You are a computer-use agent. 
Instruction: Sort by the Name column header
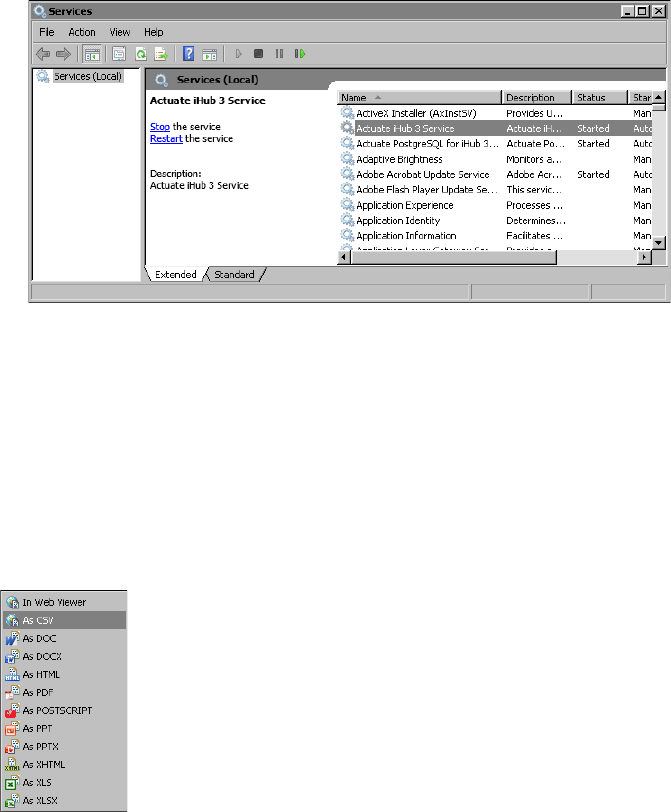pos(419,97)
